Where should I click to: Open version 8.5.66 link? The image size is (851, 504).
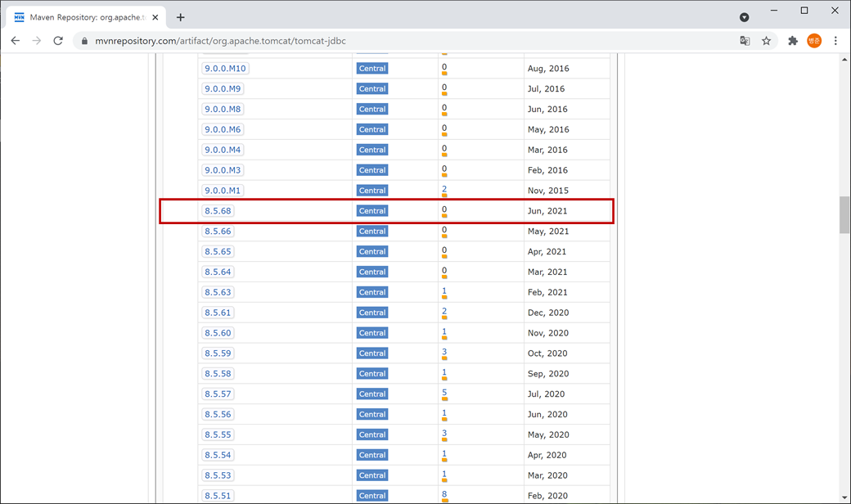click(218, 231)
